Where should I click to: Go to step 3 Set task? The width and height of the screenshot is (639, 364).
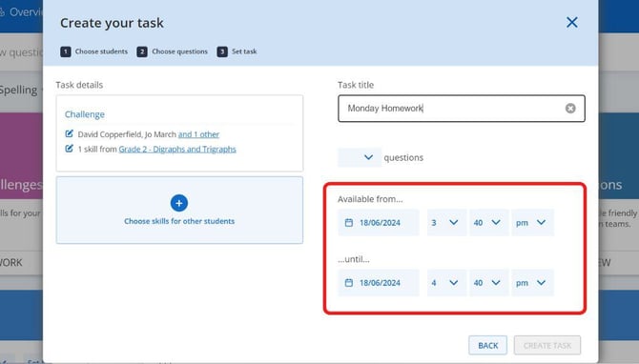(237, 51)
